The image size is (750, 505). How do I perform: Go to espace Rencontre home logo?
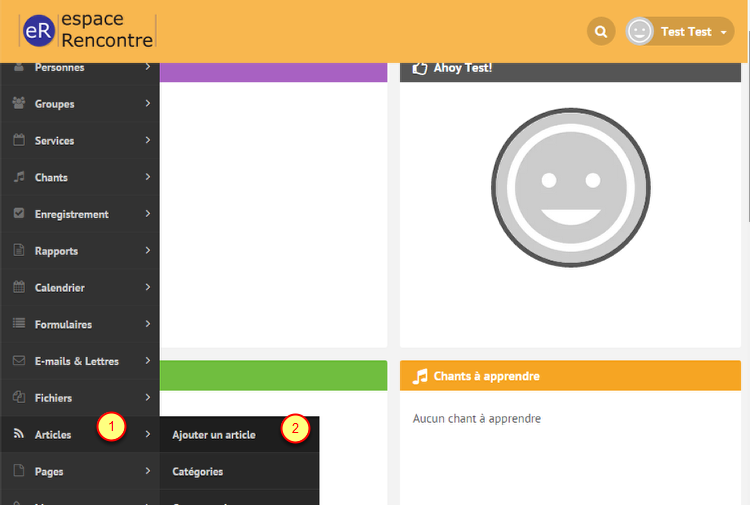(88, 31)
